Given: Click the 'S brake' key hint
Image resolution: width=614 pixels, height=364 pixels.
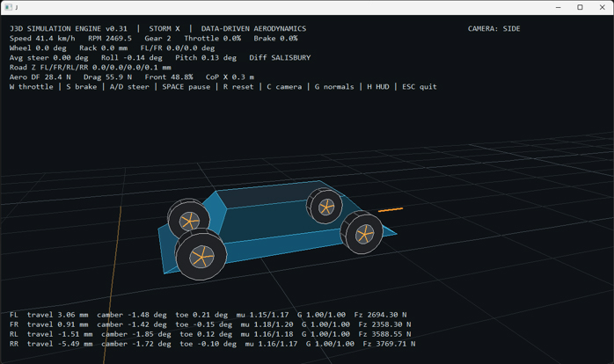Looking at the screenshot, I should 82,87.
